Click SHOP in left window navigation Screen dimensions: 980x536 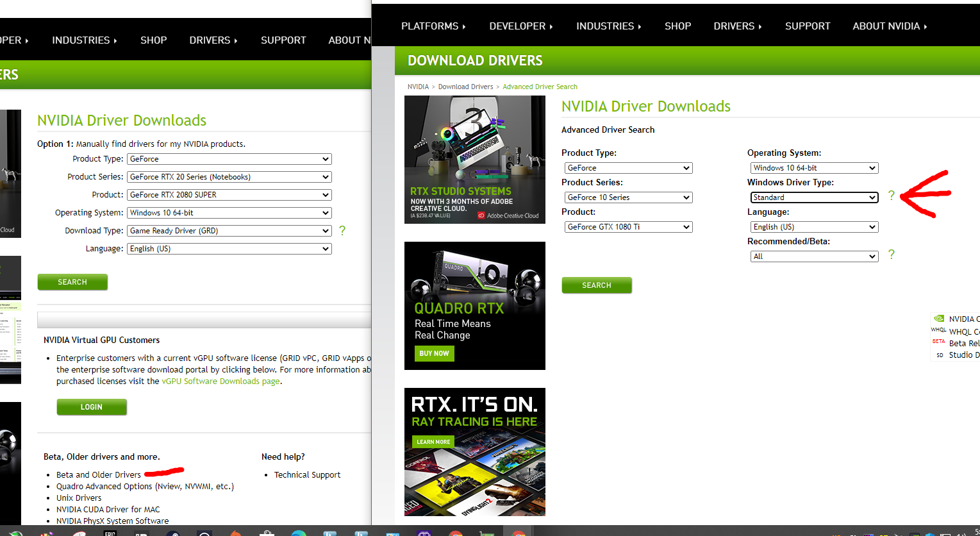pos(154,40)
